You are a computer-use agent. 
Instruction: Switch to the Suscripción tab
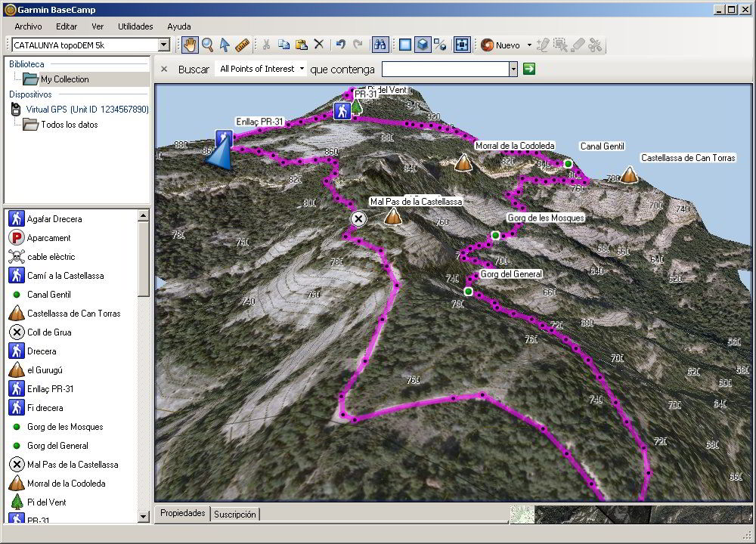point(234,513)
